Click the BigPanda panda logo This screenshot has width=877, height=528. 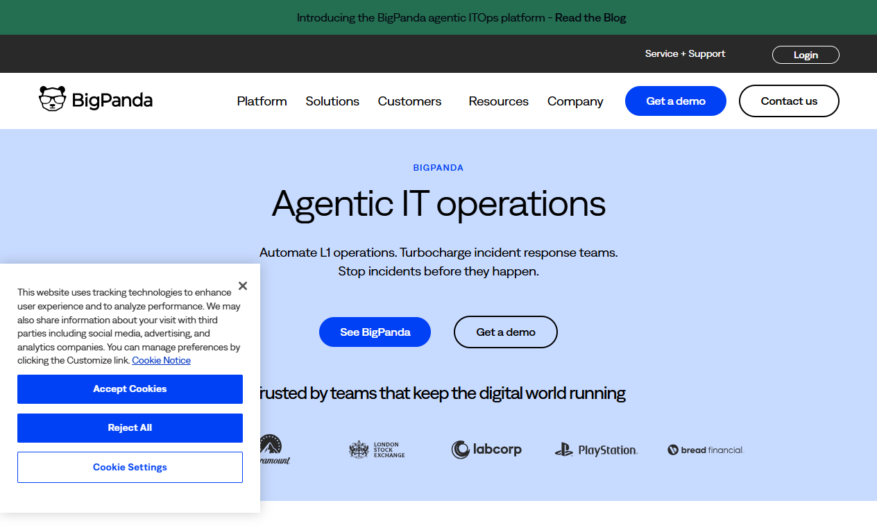[x=96, y=100]
